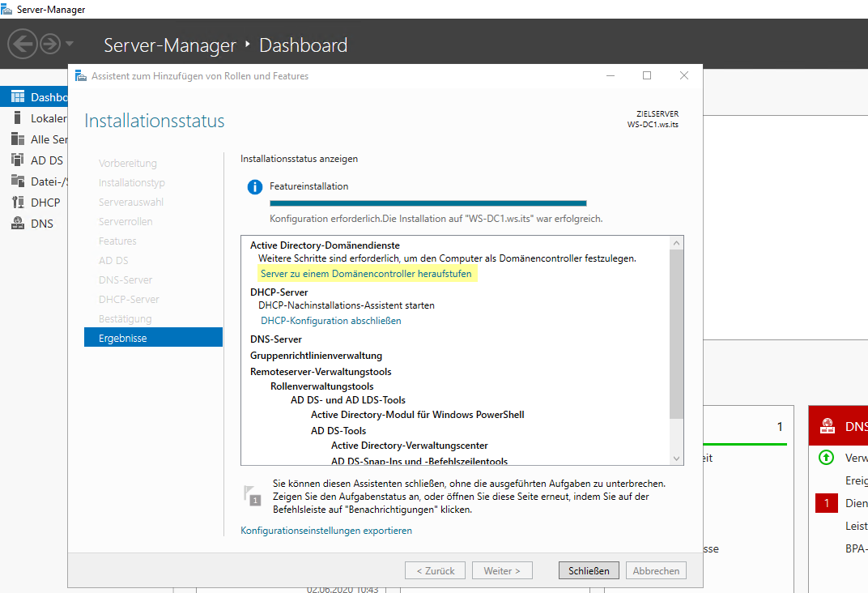The image size is (868, 593).
Task: Select the Vorbereitung step in the wizard
Action: pyautogui.click(x=128, y=164)
